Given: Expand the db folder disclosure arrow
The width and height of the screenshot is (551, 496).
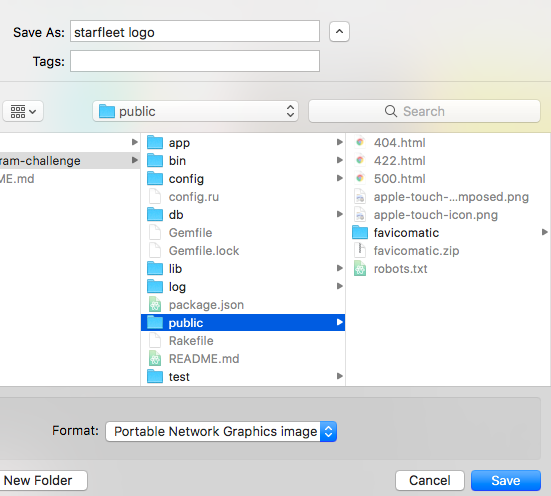Looking at the screenshot, I should pos(339,214).
